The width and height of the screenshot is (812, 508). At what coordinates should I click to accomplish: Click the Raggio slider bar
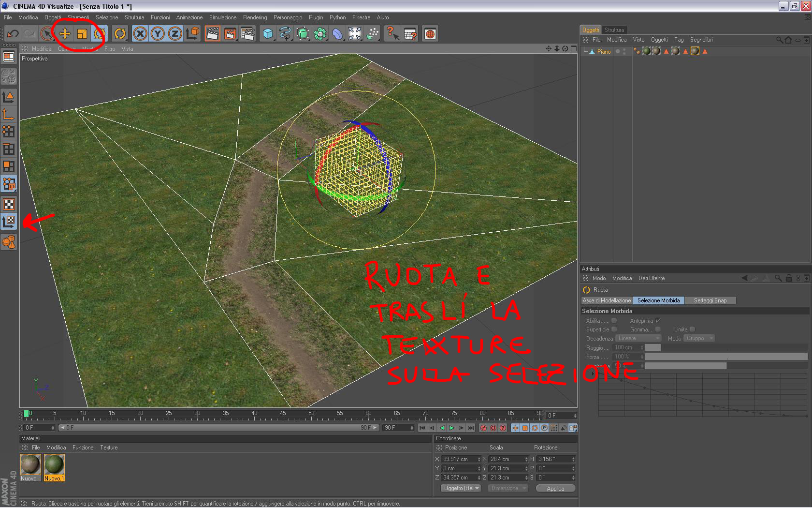tap(726, 347)
